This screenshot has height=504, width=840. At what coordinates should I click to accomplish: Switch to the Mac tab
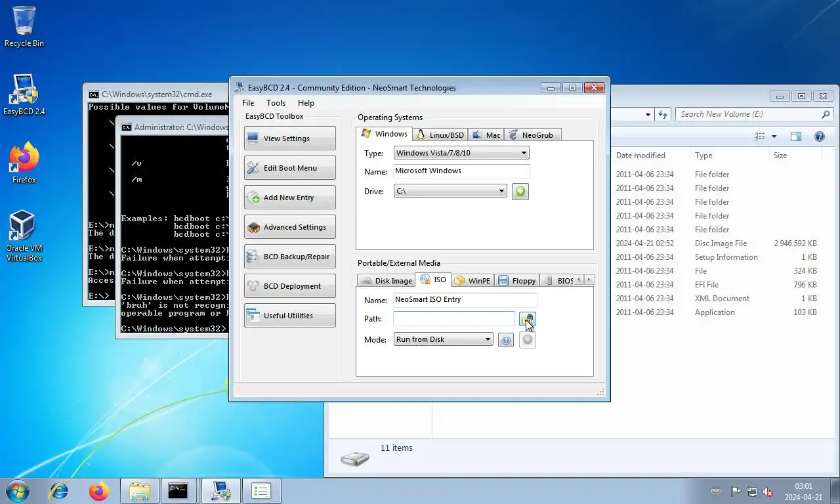click(x=486, y=135)
